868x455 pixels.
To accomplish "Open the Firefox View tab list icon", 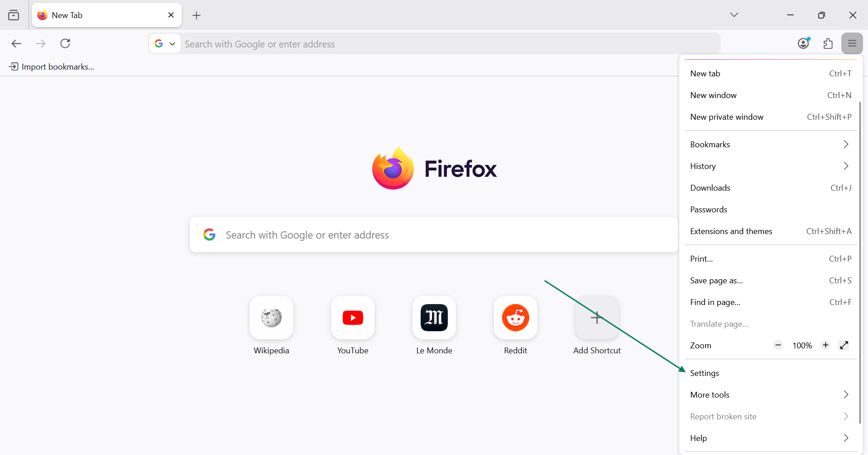I will [14, 15].
